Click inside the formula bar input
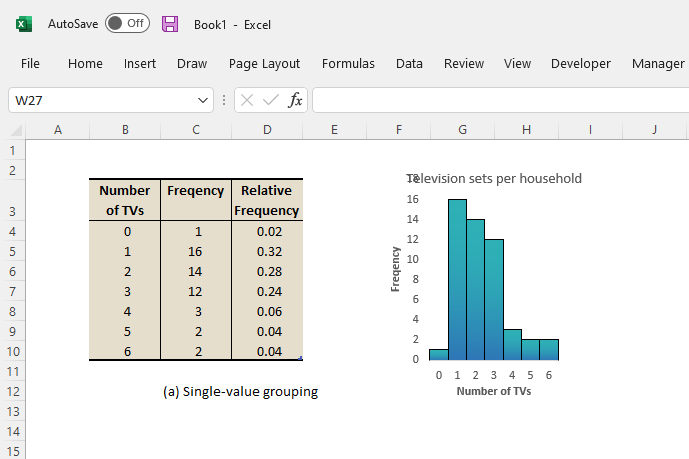Viewport: 689px width, 459px height. point(500,100)
